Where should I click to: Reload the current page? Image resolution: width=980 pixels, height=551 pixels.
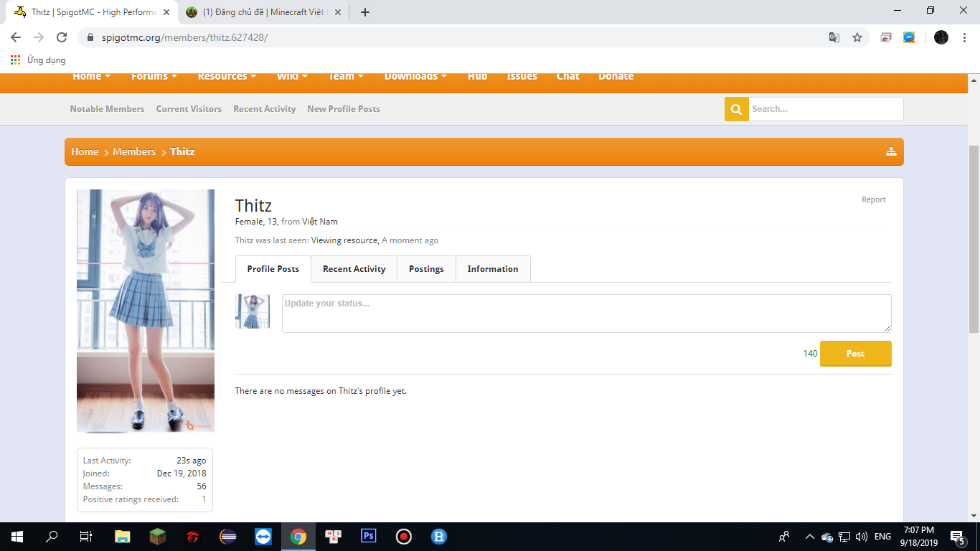[62, 37]
